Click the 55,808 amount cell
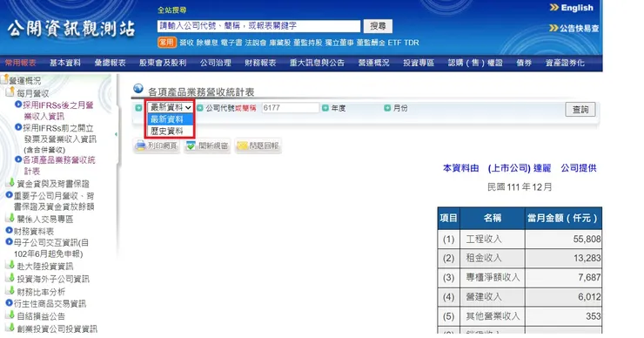 (x=564, y=239)
